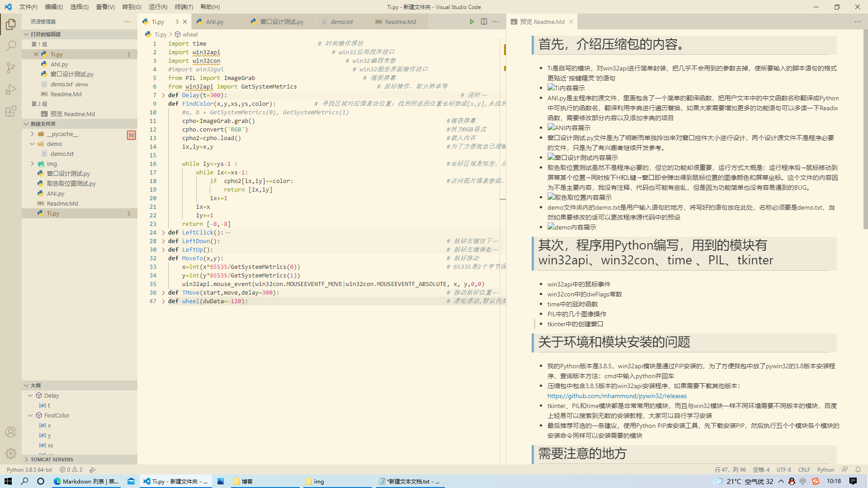868x488 pixels.
Task: Show errors and warnings in status bar
Action: tap(71, 469)
